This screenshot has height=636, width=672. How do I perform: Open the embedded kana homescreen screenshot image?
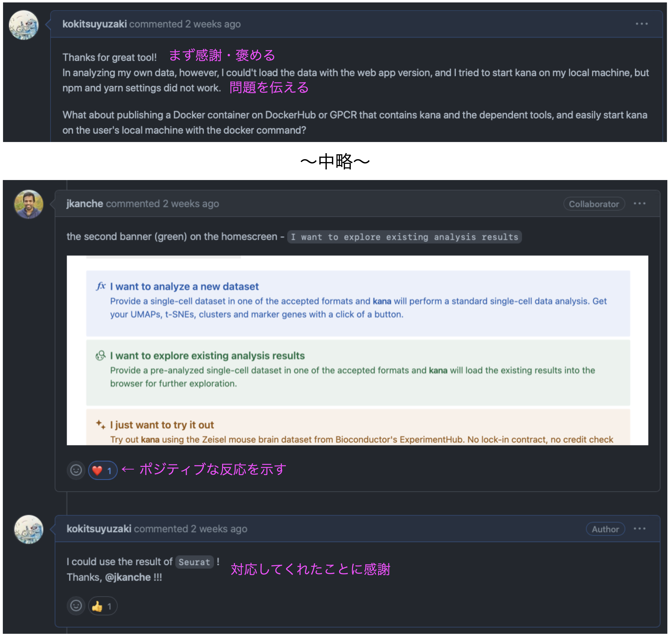[357, 351]
